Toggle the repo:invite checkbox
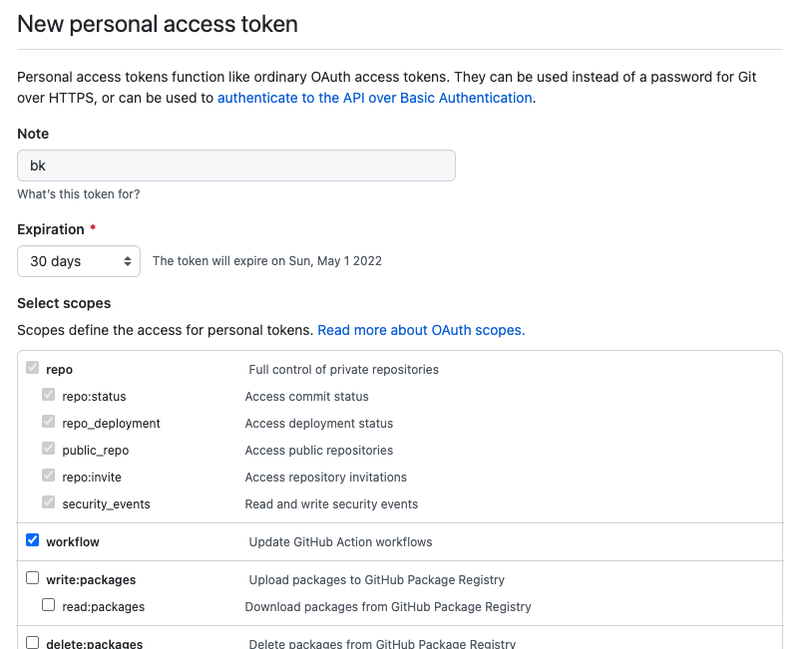This screenshot has width=812, height=649. [x=48, y=476]
